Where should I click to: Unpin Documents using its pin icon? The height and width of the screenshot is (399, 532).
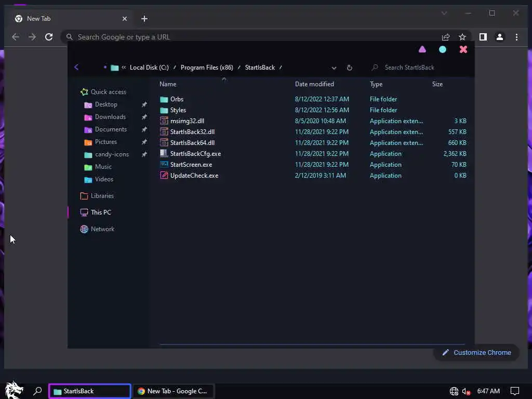[144, 129]
